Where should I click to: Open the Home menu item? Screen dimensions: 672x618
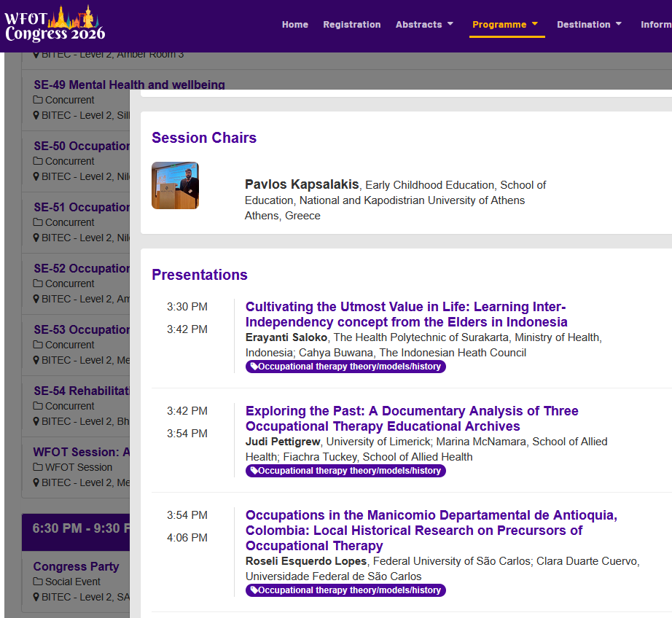coord(295,25)
